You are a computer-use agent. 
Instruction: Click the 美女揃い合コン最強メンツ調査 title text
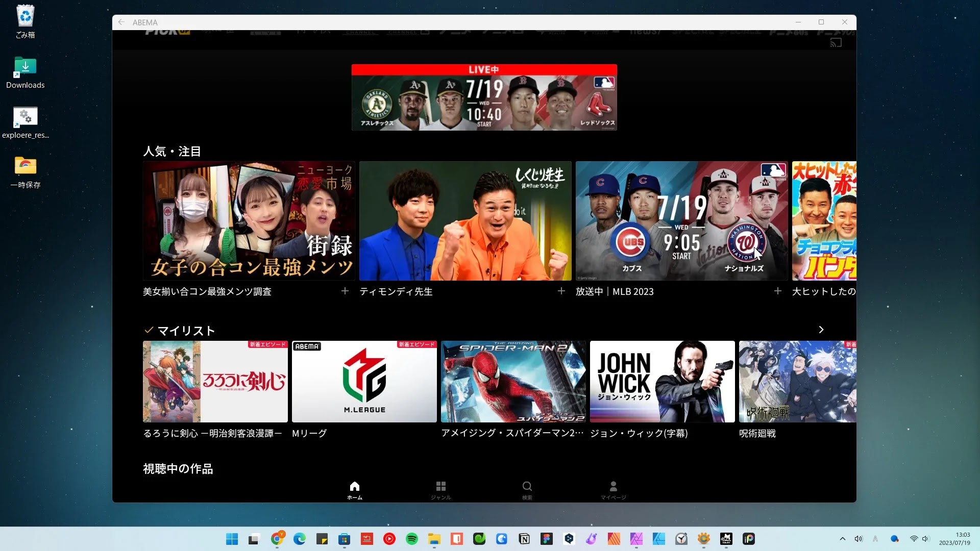[x=207, y=291]
